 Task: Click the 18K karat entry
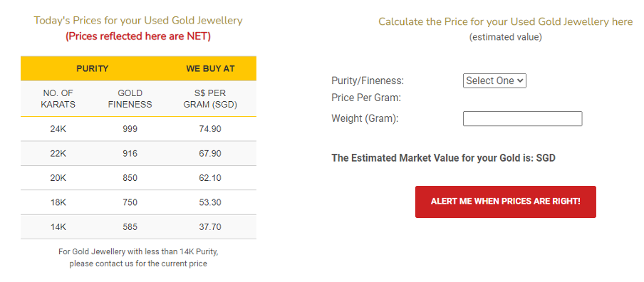click(58, 202)
